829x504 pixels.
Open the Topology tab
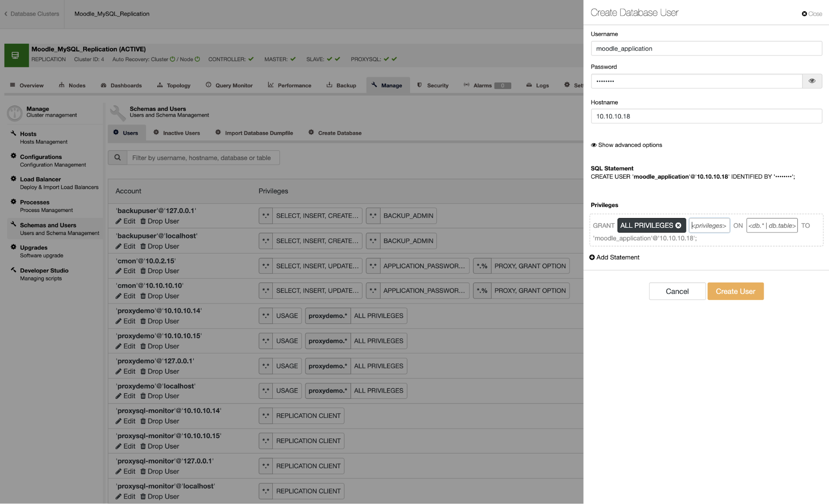point(174,85)
